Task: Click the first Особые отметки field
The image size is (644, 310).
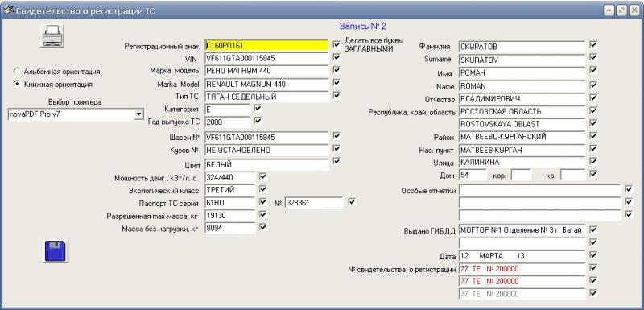Action: [540, 191]
